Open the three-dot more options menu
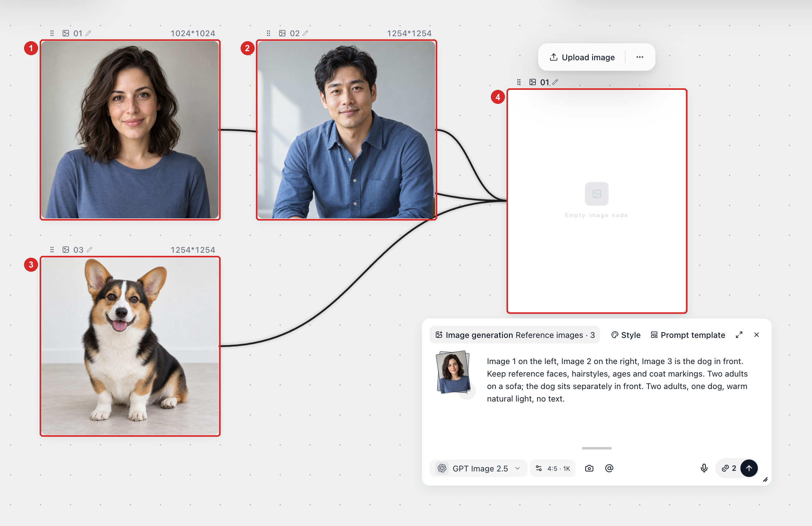The height and width of the screenshot is (526, 812). [640, 57]
